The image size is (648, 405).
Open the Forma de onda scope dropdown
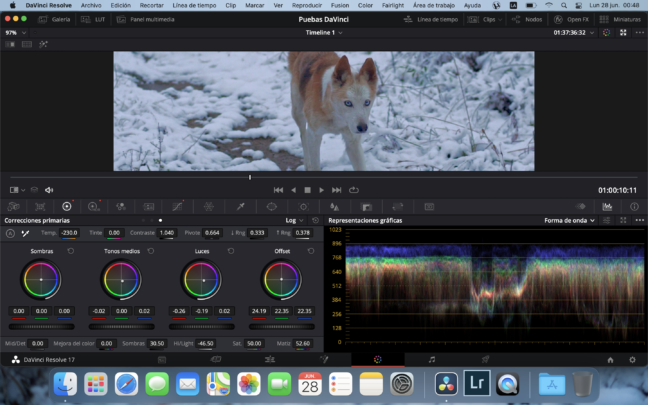point(570,220)
